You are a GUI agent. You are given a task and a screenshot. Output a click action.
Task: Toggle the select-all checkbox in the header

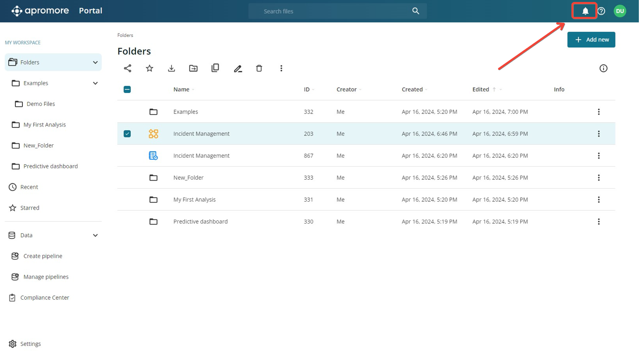pyautogui.click(x=127, y=90)
